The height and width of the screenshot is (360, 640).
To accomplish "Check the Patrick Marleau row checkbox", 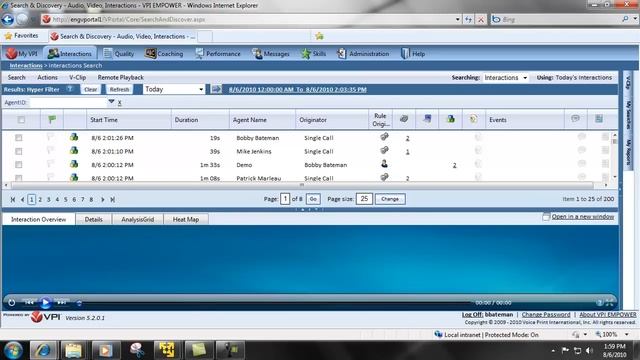I will click(x=19, y=178).
